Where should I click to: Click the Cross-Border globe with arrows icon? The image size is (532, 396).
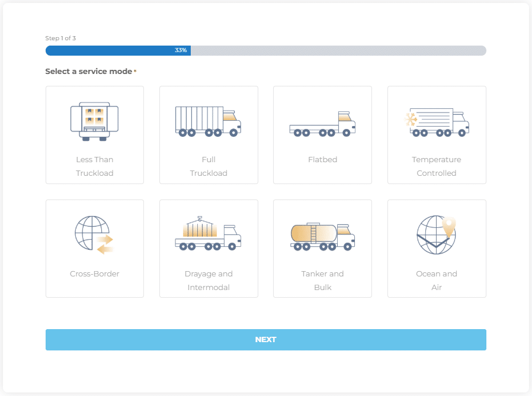point(94,235)
